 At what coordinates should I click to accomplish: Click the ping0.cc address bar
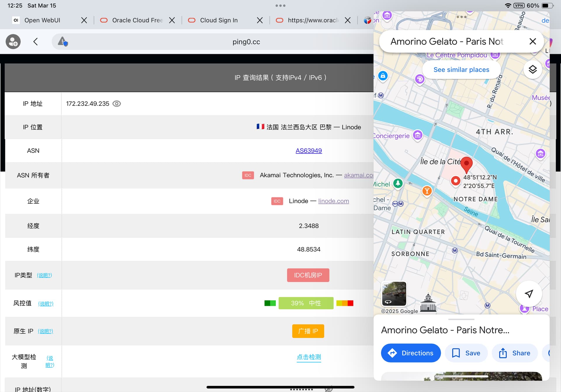point(246,42)
